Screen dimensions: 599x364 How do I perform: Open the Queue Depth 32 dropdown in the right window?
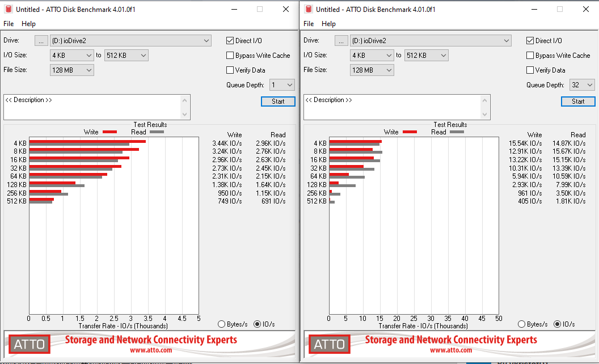coord(582,85)
